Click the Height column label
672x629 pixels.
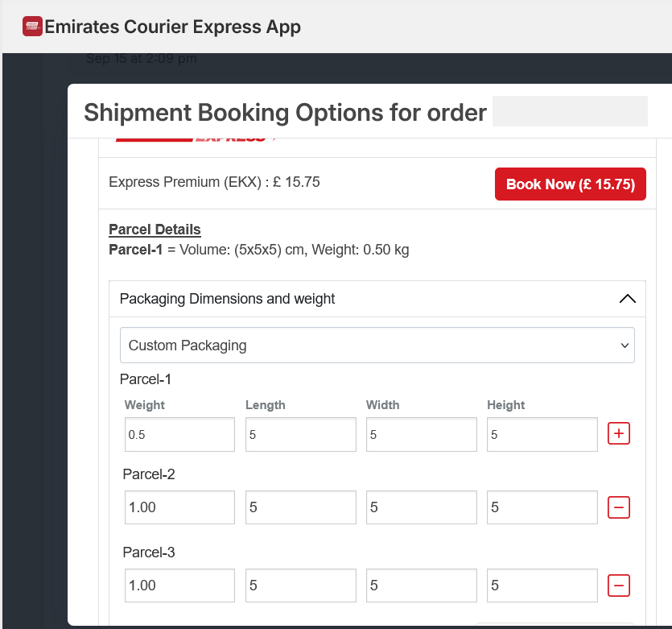tap(505, 405)
